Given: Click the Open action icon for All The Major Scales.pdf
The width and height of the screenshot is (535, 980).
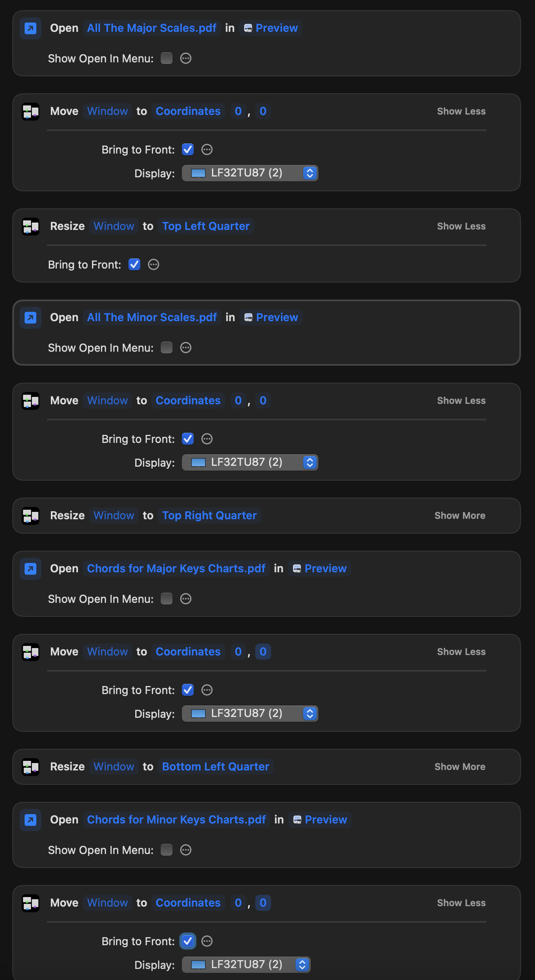Looking at the screenshot, I should (x=31, y=28).
